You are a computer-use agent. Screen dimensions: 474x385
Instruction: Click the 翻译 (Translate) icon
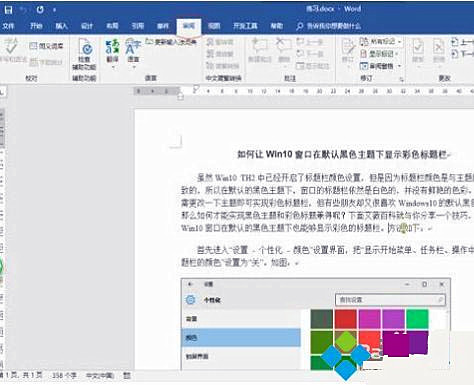click(112, 47)
